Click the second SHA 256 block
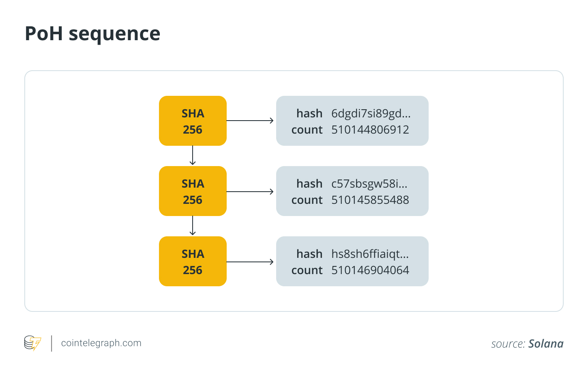This screenshot has height=376, width=588. tap(193, 191)
